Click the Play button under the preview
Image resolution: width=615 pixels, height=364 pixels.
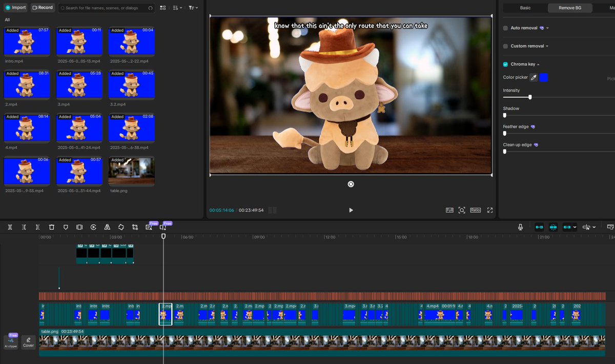pyautogui.click(x=351, y=210)
